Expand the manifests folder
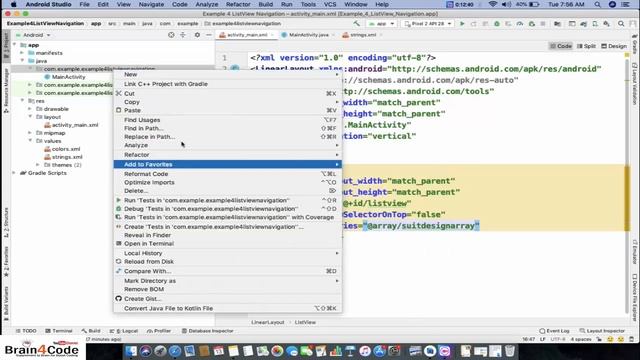 (x=22, y=53)
